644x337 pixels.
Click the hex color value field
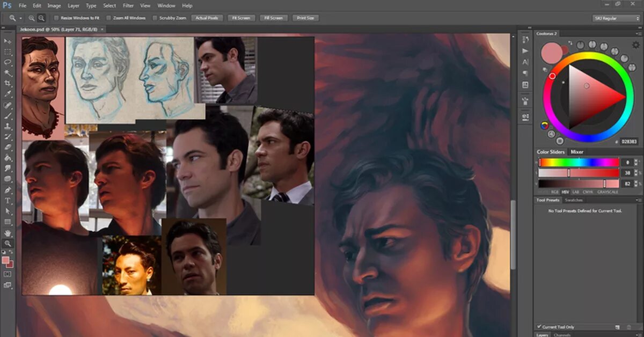tap(629, 142)
